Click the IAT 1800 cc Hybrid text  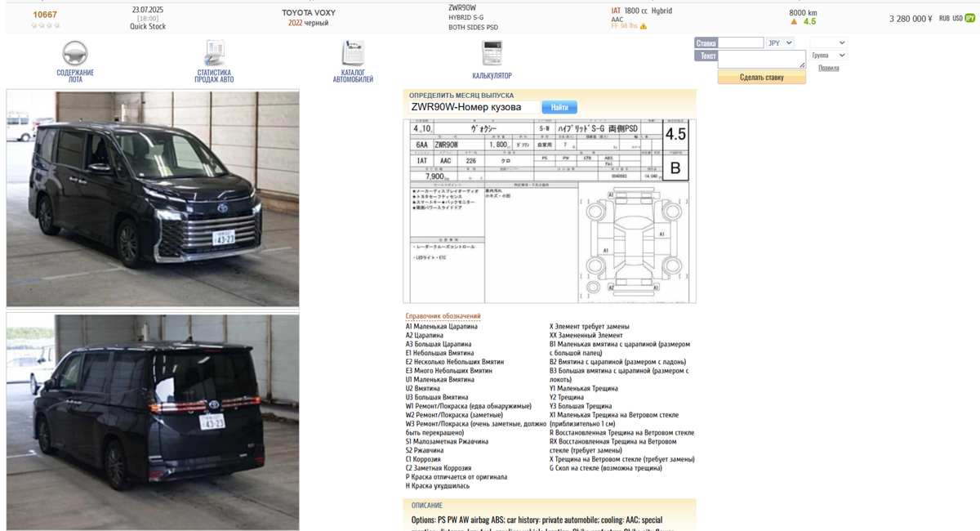tap(642, 11)
